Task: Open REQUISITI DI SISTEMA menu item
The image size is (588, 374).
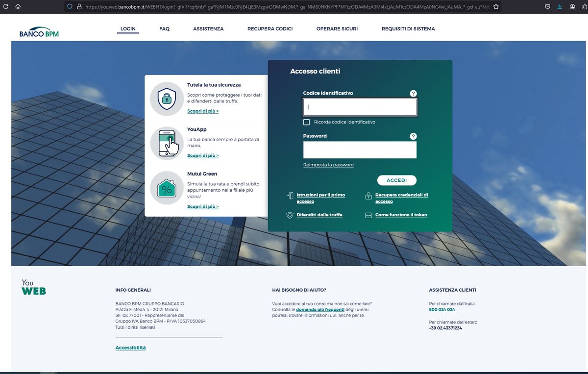Action: (408, 29)
